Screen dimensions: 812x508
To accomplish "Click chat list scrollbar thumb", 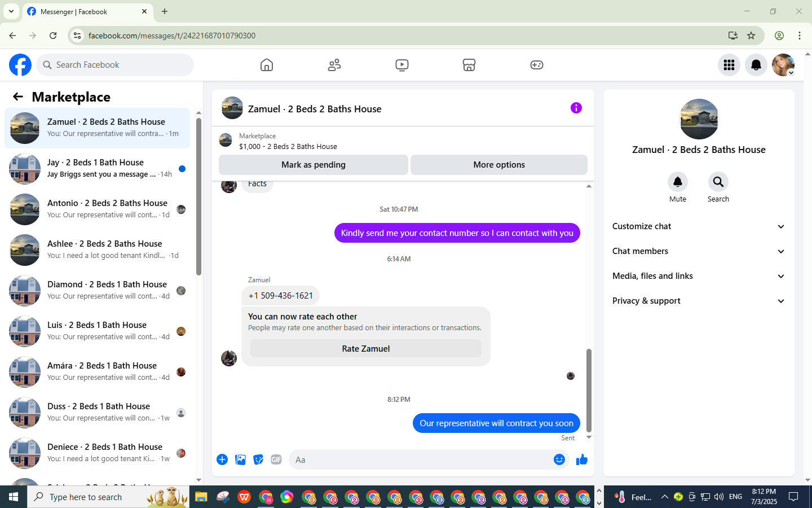I will click(198, 196).
